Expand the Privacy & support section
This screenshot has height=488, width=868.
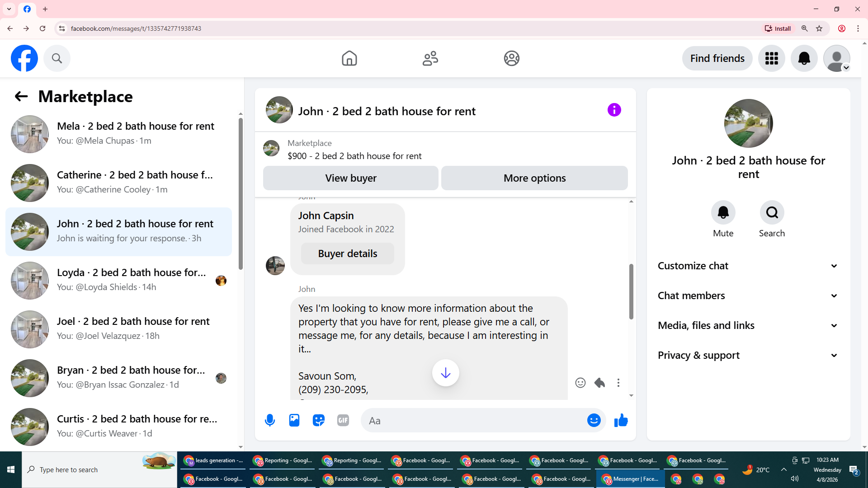tap(748, 355)
